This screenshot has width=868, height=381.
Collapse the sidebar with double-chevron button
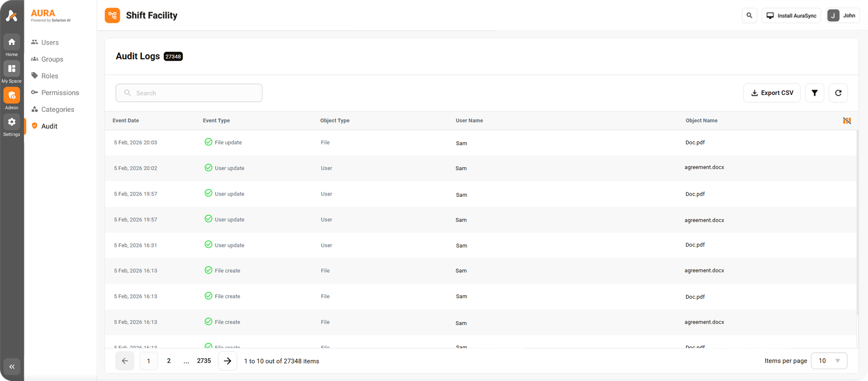pyautogui.click(x=12, y=366)
